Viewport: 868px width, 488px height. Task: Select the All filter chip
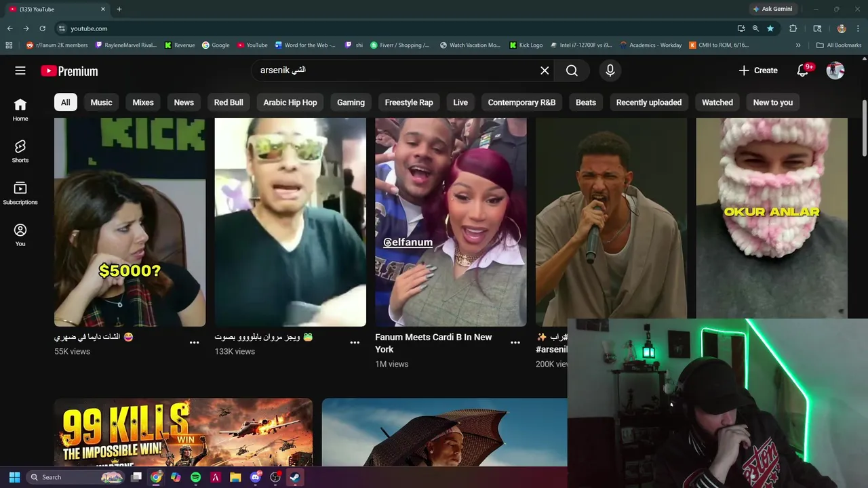point(65,102)
